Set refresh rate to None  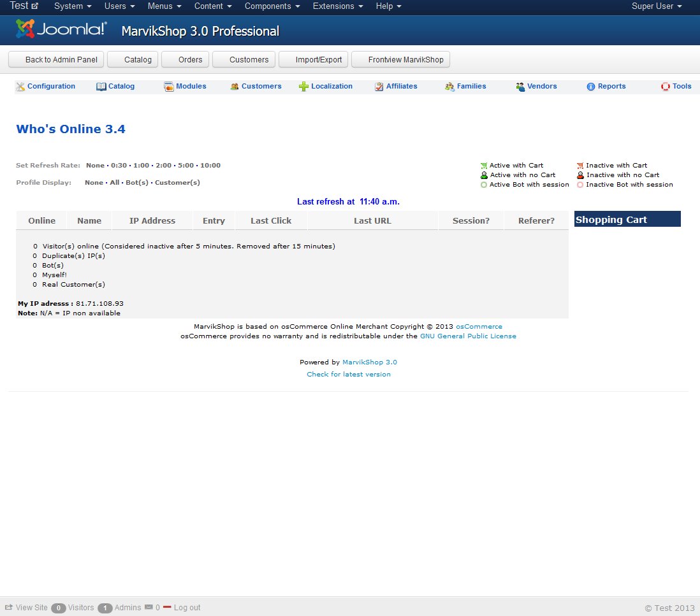point(95,166)
